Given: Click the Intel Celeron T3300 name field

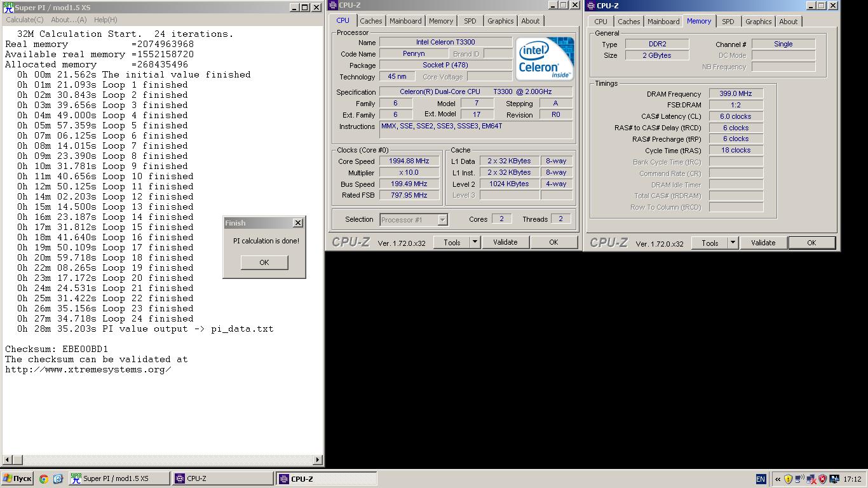Looking at the screenshot, I should [445, 43].
